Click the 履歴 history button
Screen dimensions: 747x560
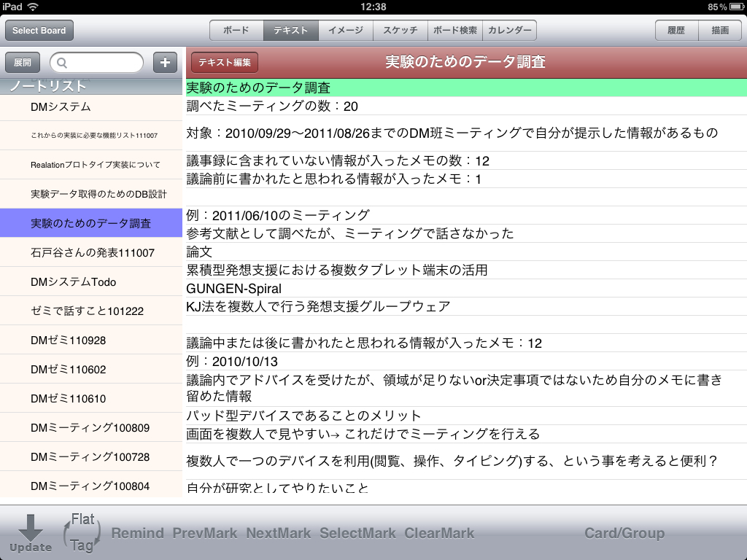click(x=676, y=31)
